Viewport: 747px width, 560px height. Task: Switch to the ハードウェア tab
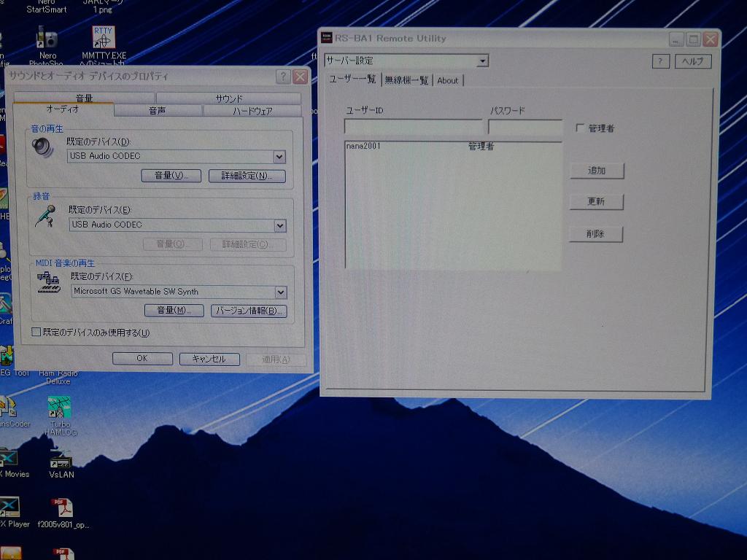pos(252,111)
